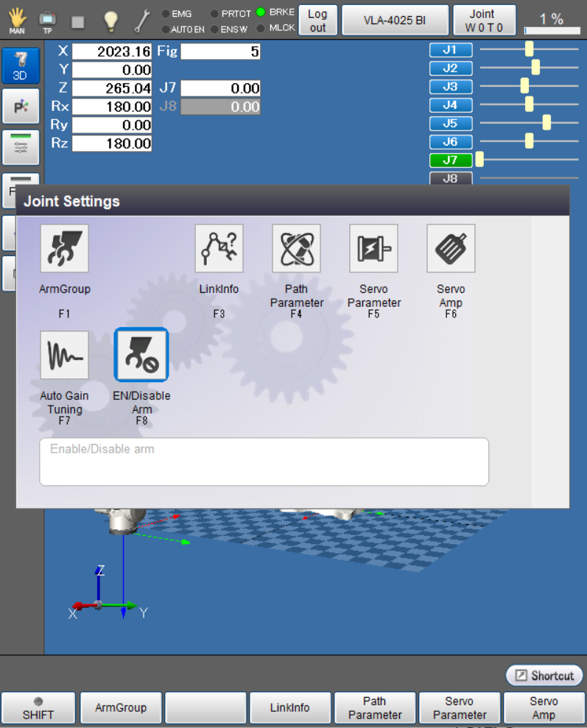Viewport: 587px width, 728px height.
Task: Open the ArmGroup settings icon
Action: [x=65, y=249]
